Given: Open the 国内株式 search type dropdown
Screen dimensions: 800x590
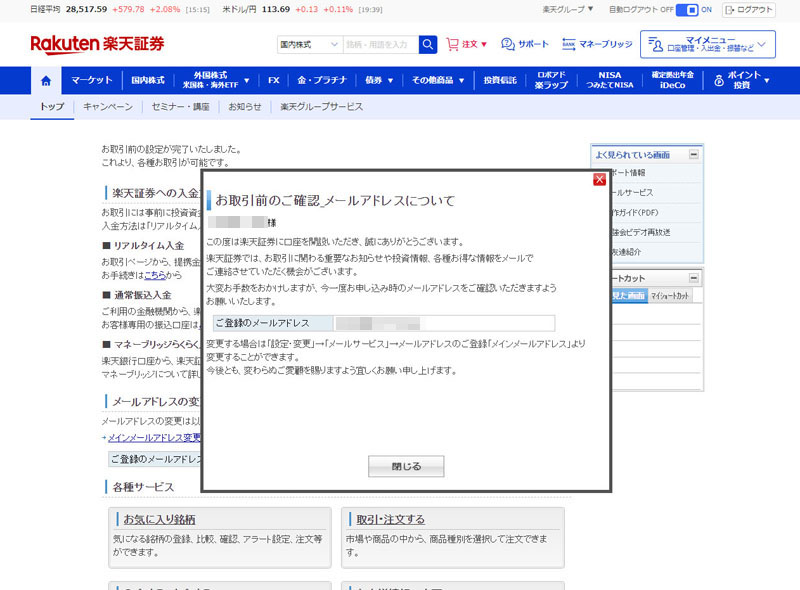Looking at the screenshot, I should pyautogui.click(x=309, y=45).
